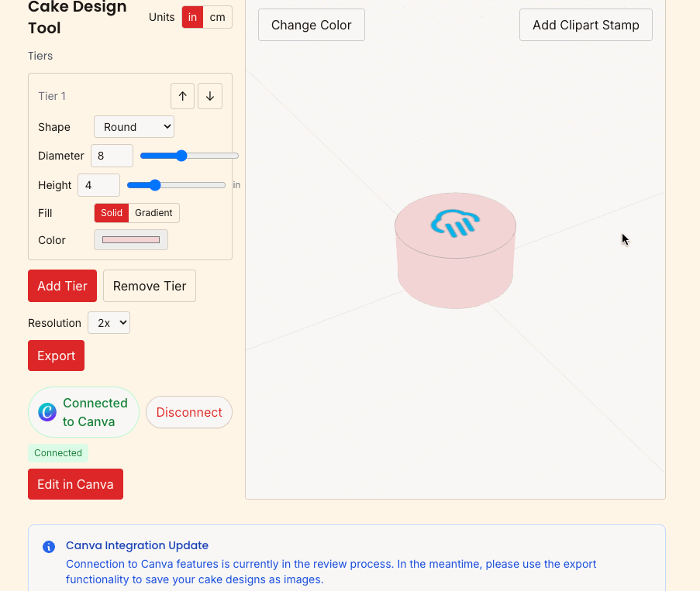
Task: Open Change Color in the preview
Action: (x=311, y=25)
